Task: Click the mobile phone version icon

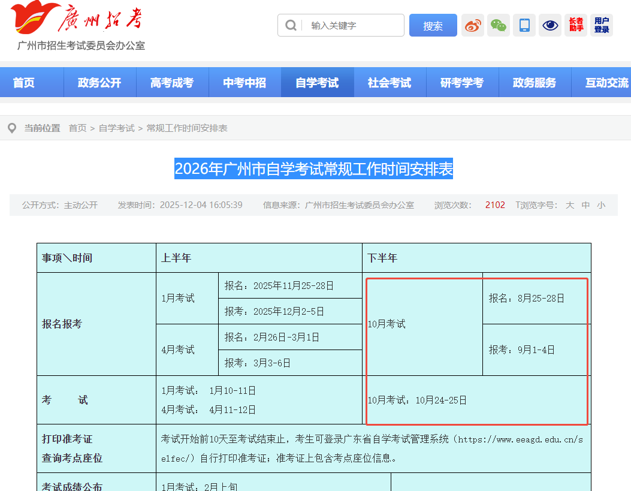Action: tap(524, 25)
